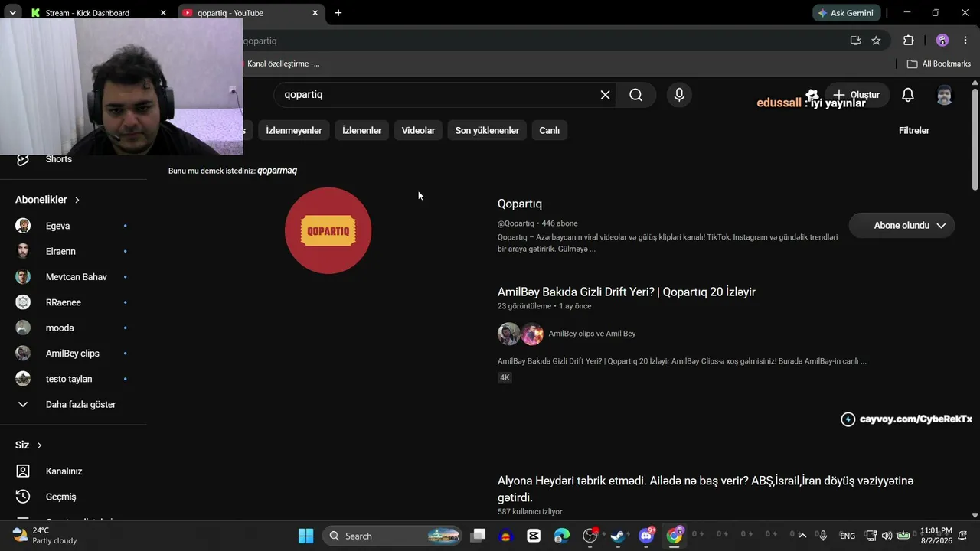Click the AmilBey clips channel avatars

521,334
